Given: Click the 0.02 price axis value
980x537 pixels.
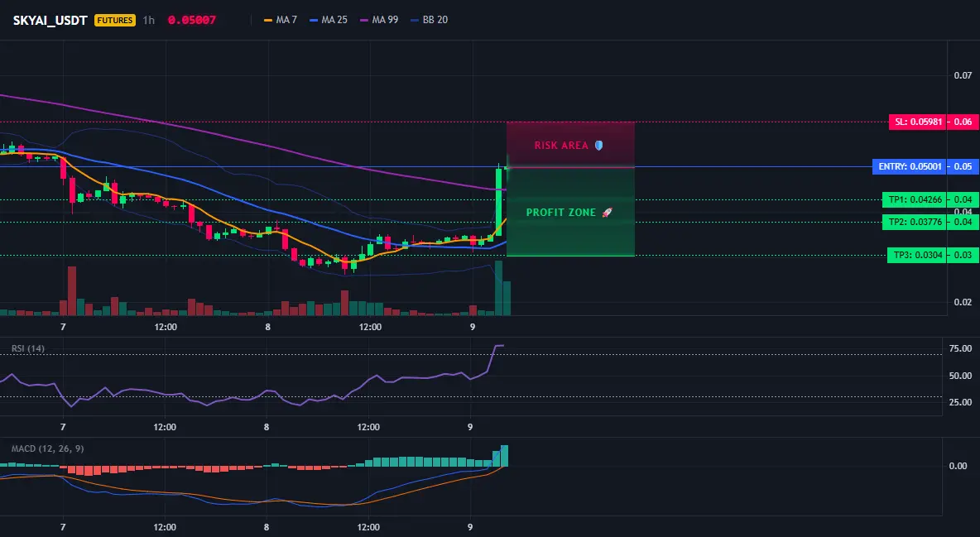Looking at the screenshot, I should pos(963,303).
